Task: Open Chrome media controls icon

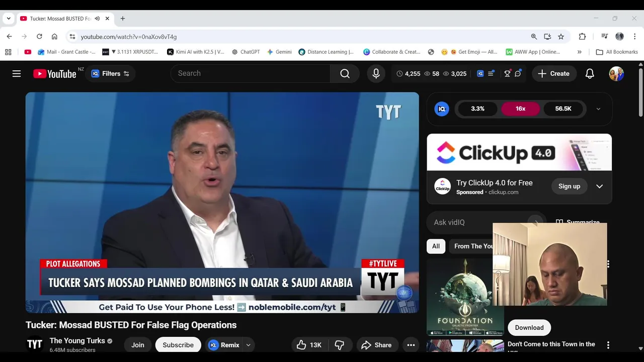Action: (x=604, y=37)
